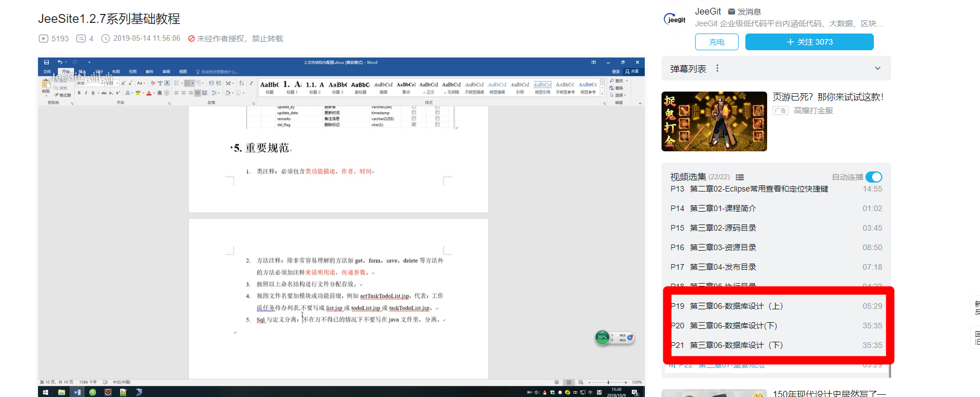Click the red font color A swatch
Image resolution: width=980 pixels, height=397 pixels.
(x=149, y=93)
